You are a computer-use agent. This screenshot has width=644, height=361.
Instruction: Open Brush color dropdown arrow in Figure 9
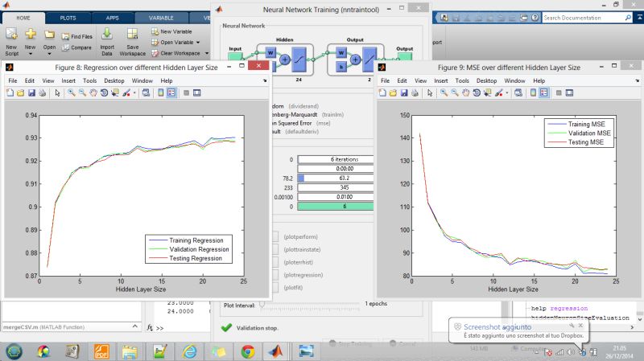click(x=507, y=93)
